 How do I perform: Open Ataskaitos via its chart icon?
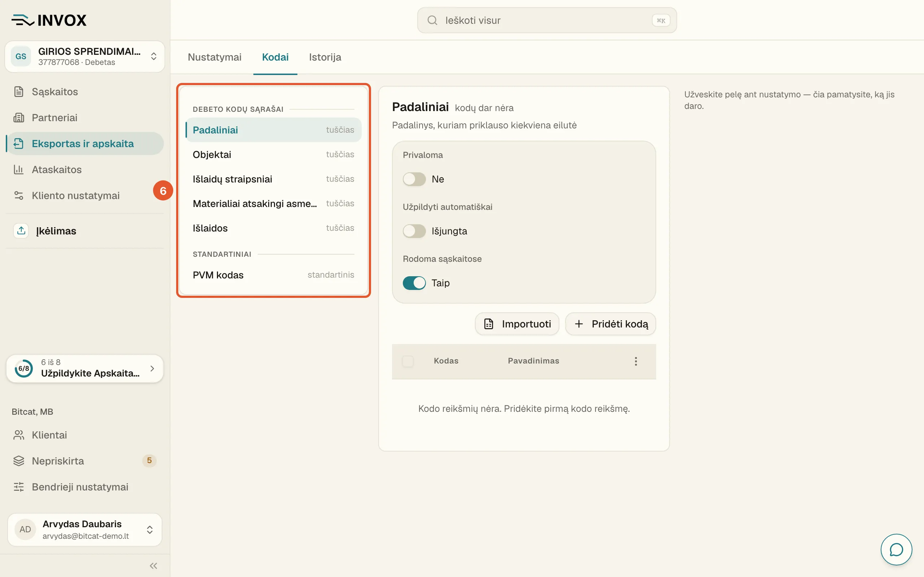[19, 169]
